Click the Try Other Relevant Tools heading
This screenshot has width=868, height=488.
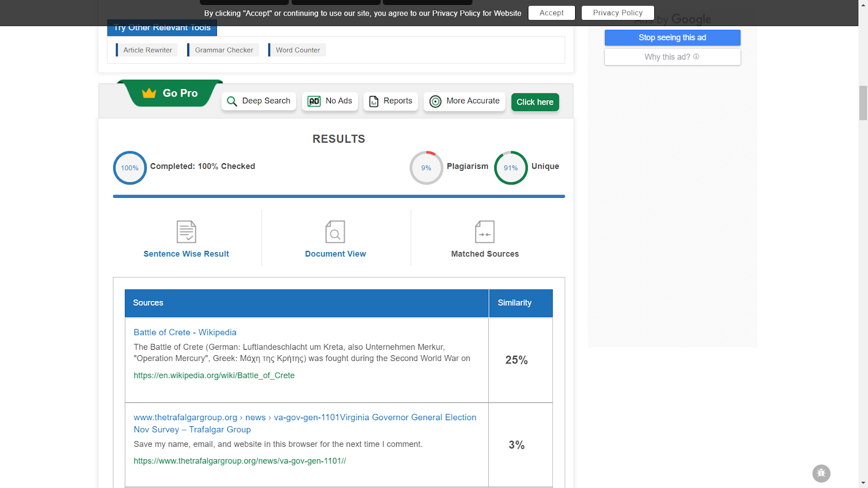[x=162, y=28]
